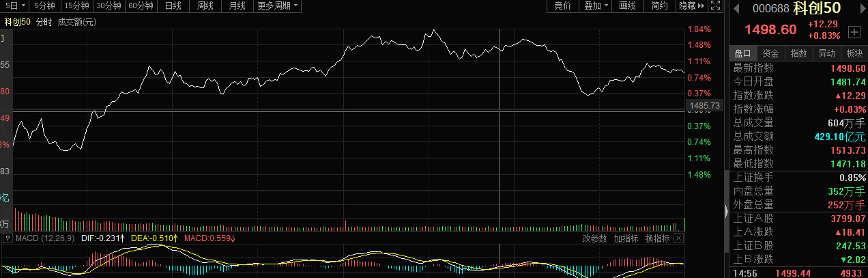Click the 内盘总量 row
The height and width of the screenshot is (278, 868).
(x=799, y=191)
